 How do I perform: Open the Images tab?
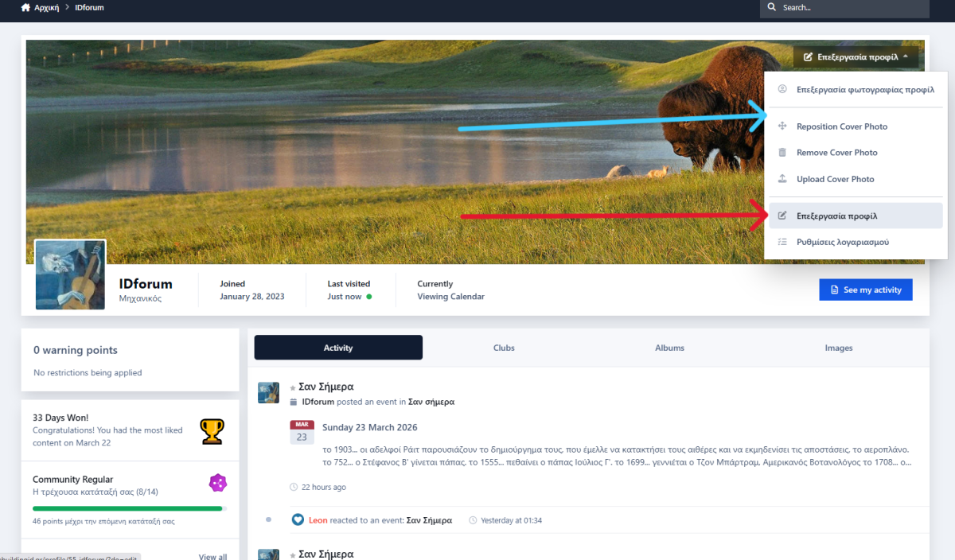pyautogui.click(x=839, y=348)
